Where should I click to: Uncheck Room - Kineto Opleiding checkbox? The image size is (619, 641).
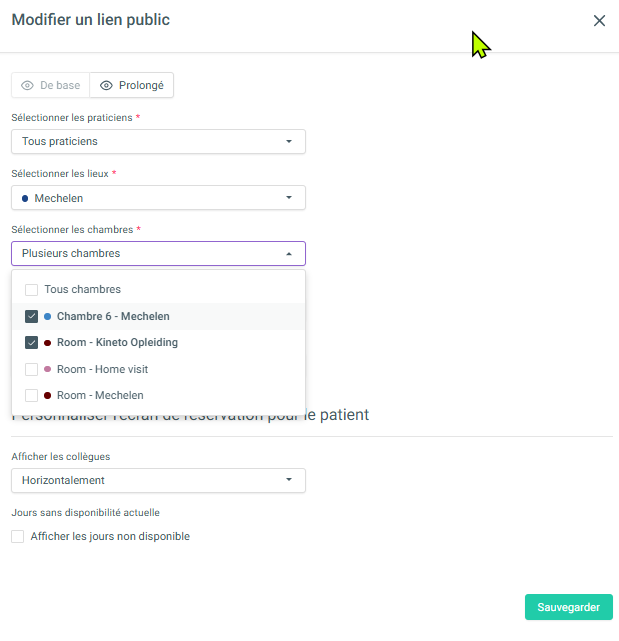[x=32, y=343]
